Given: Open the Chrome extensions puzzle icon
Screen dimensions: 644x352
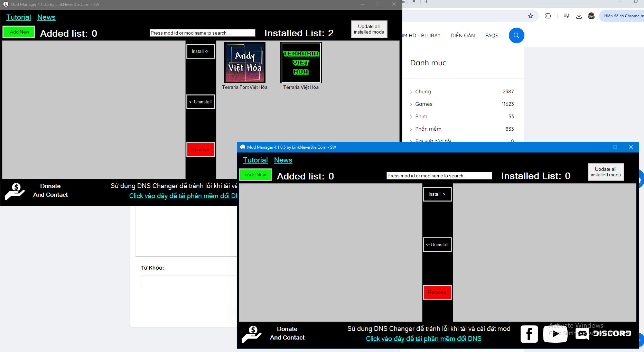Looking at the screenshot, I should point(548,16).
